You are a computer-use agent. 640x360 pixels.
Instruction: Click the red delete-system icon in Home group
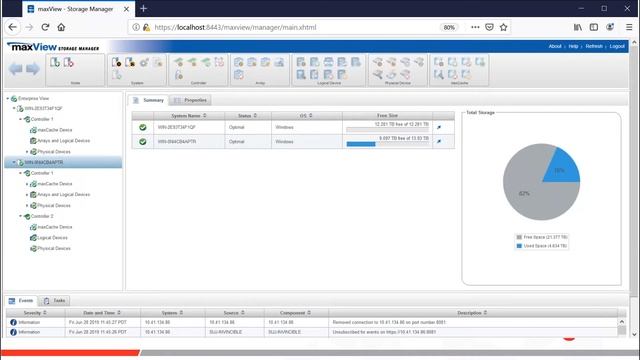(x=69, y=62)
